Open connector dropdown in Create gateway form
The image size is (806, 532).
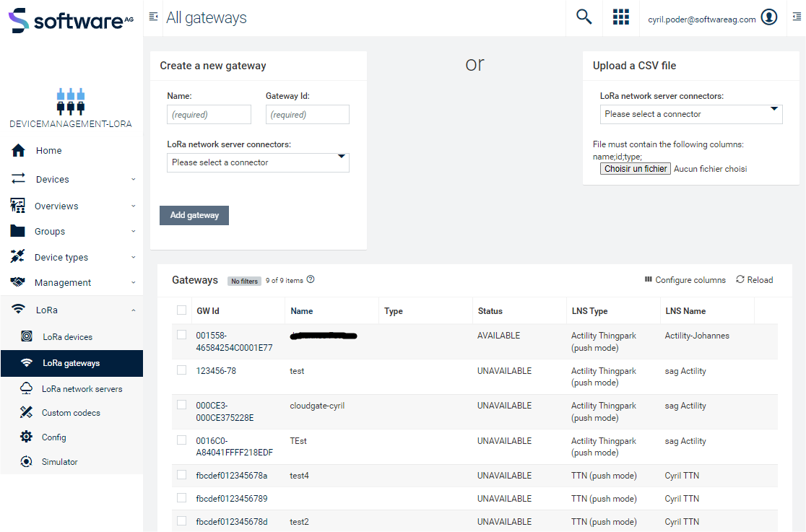coord(258,162)
